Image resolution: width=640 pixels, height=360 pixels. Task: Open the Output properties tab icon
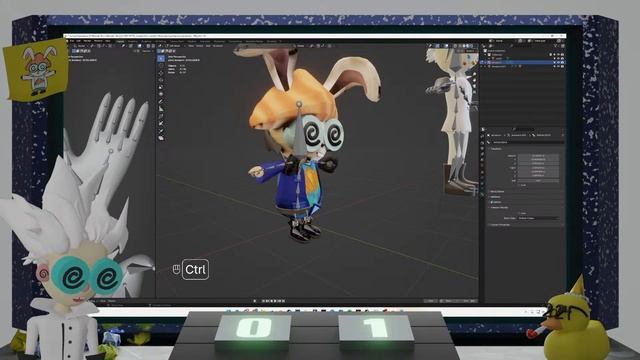(x=482, y=149)
